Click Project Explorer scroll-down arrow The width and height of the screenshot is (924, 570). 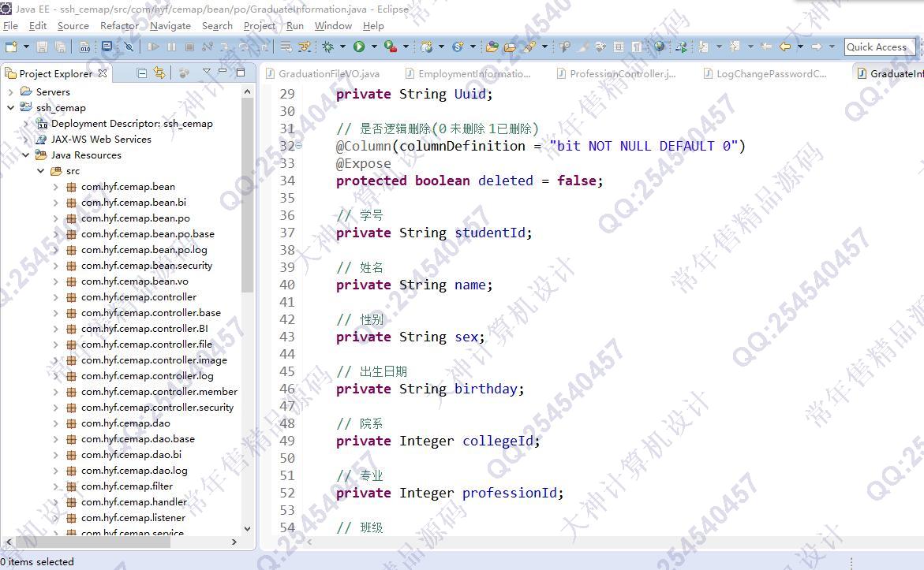point(248,529)
